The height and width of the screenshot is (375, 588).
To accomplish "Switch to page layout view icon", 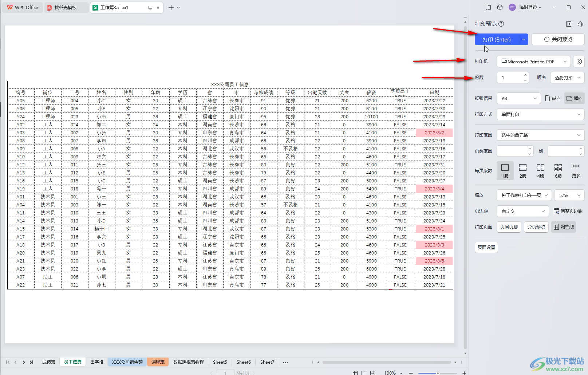I will (372, 373).
